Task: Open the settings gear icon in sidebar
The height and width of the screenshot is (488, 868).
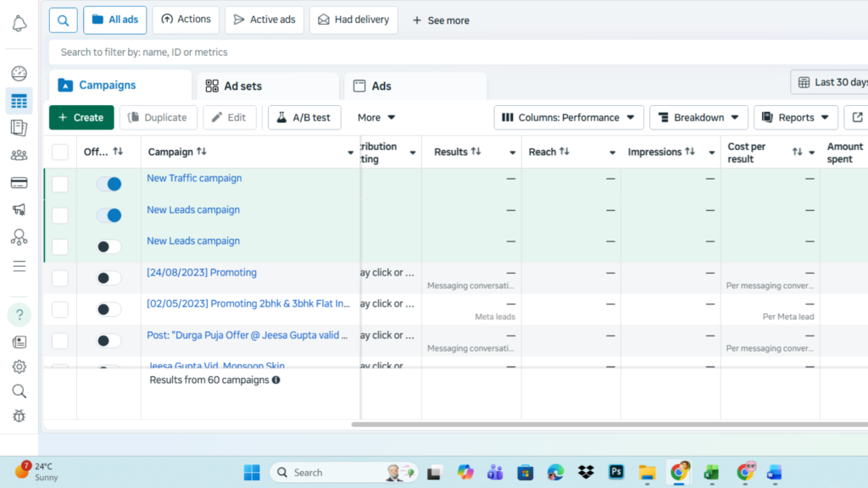Action: pyautogui.click(x=19, y=367)
